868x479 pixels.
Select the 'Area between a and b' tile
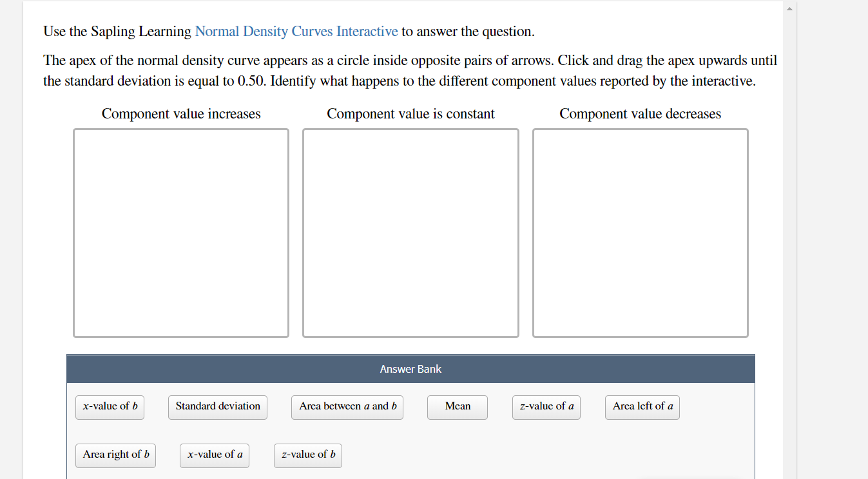347,407
